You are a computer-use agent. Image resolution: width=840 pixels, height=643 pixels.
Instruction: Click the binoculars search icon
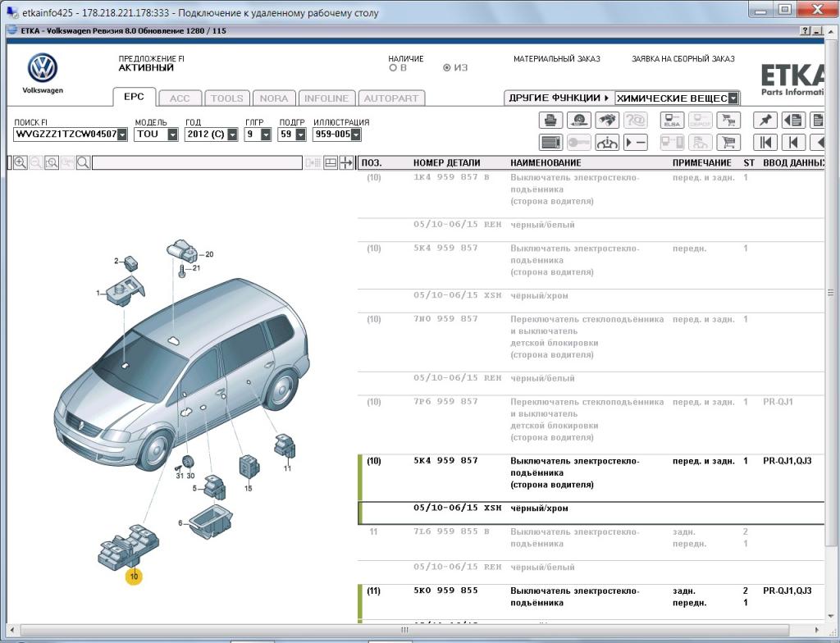coord(607,120)
